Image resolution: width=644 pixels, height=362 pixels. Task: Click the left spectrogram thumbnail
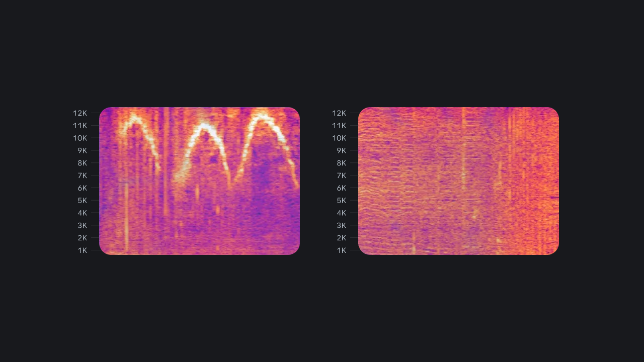point(199,181)
